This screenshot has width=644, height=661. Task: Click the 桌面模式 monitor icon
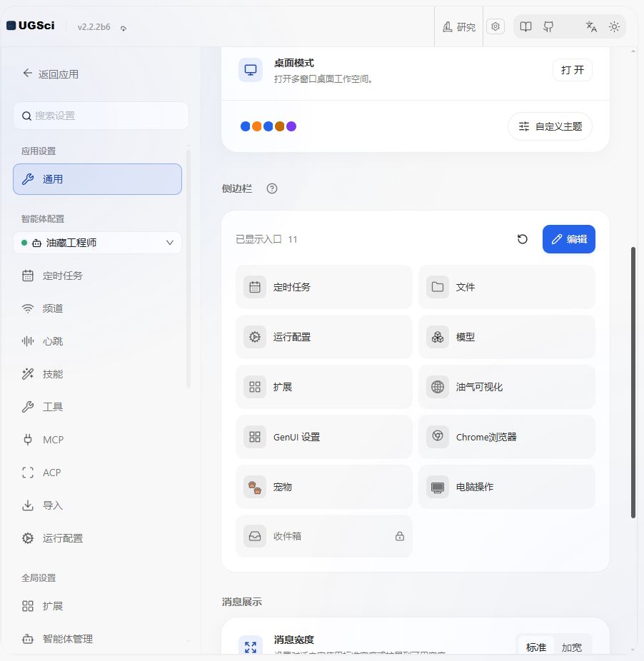pos(251,70)
